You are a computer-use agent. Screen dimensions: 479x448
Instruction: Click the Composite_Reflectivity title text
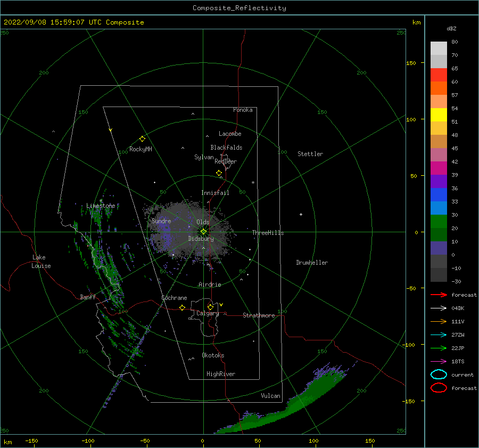coord(239,8)
